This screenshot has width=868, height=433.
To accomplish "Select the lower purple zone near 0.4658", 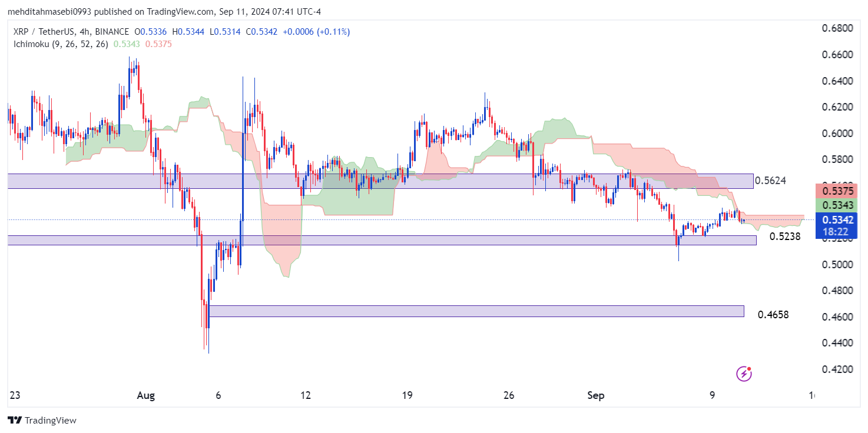I will (x=476, y=311).
